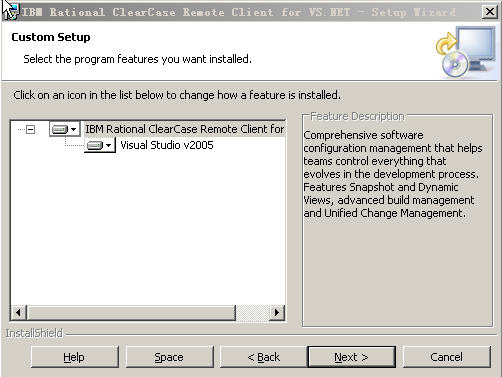Click the installer icon in the title bar
Image resolution: width=502 pixels, height=377 pixels.
10,12
